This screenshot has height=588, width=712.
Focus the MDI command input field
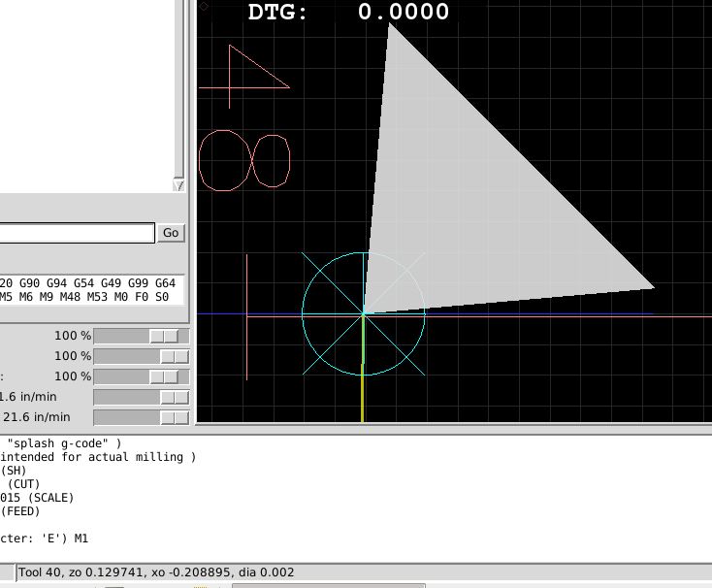(76, 233)
